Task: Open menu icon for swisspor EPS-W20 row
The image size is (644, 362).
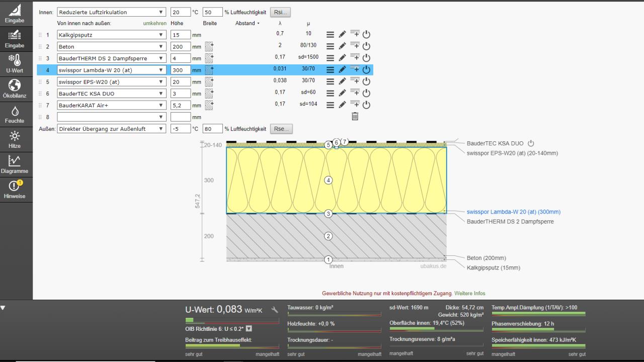Action: pyautogui.click(x=331, y=81)
